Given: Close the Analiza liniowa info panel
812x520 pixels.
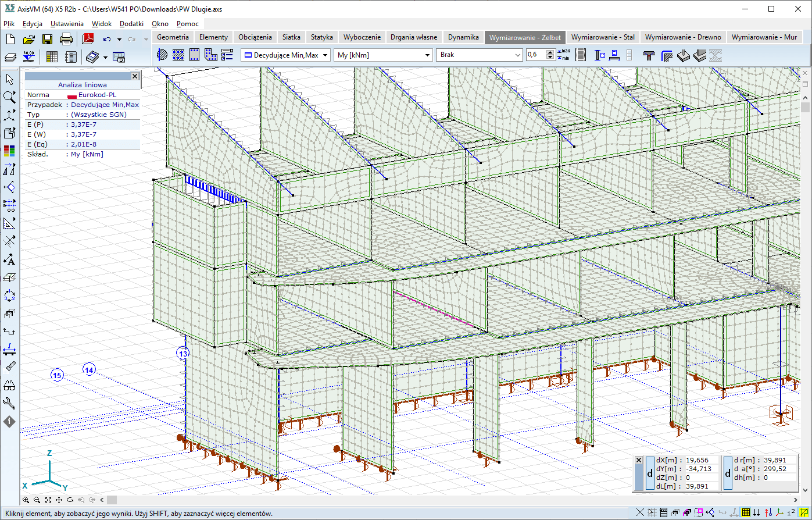Looking at the screenshot, I should coord(135,76).
